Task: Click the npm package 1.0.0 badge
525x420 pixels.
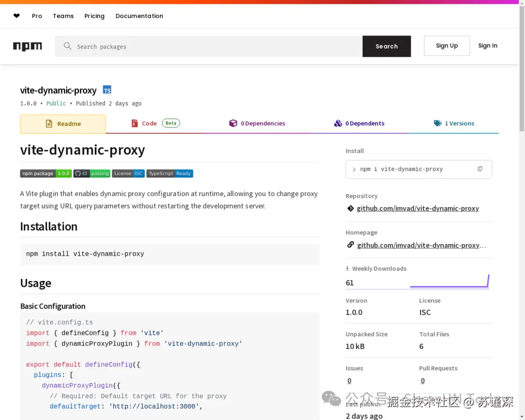Action: point(46,174)
